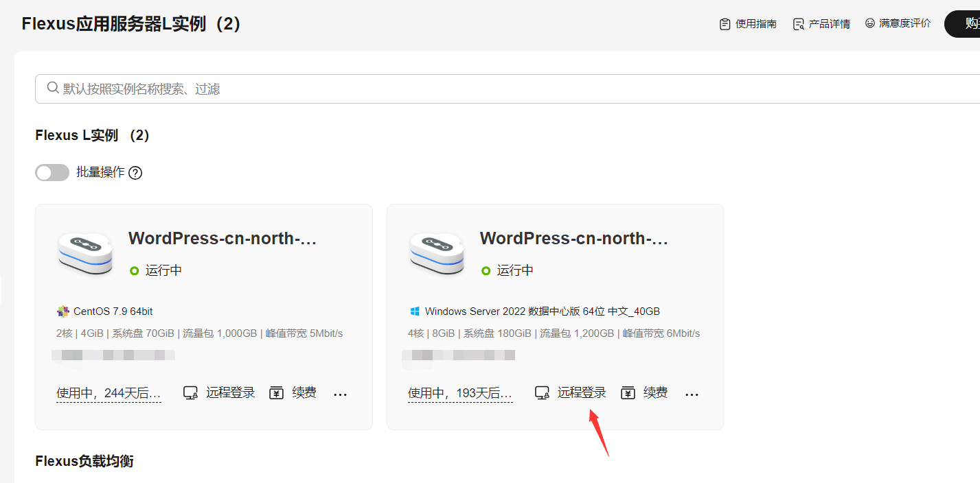Click the 运行中 status on CentOS card
Screen dimensions: 980x483
tap(163, 270)
